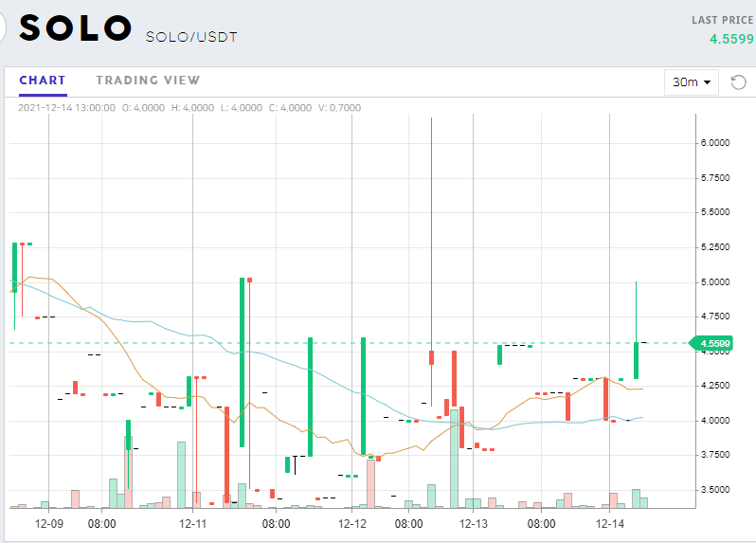The image size is (756, 543).
Task: Select the V: 0.7000 volume readout
Action: coord(339,108)
